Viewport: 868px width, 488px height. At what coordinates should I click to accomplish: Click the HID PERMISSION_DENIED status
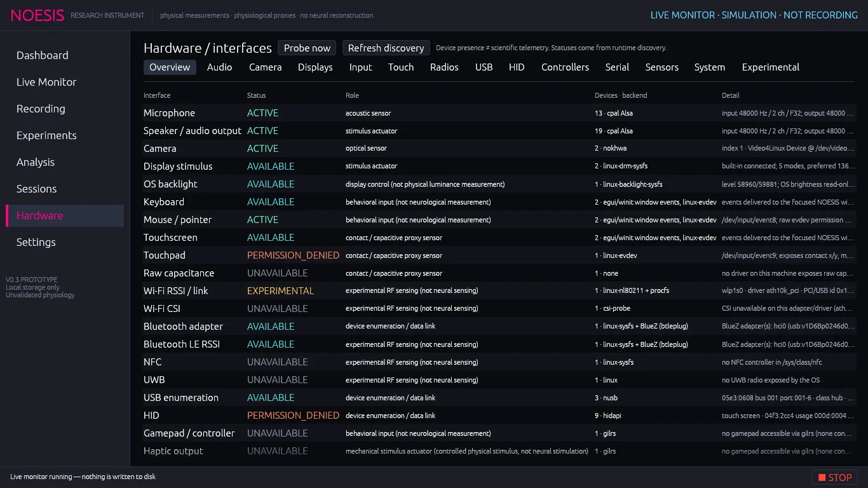click(x=293, y=416)
